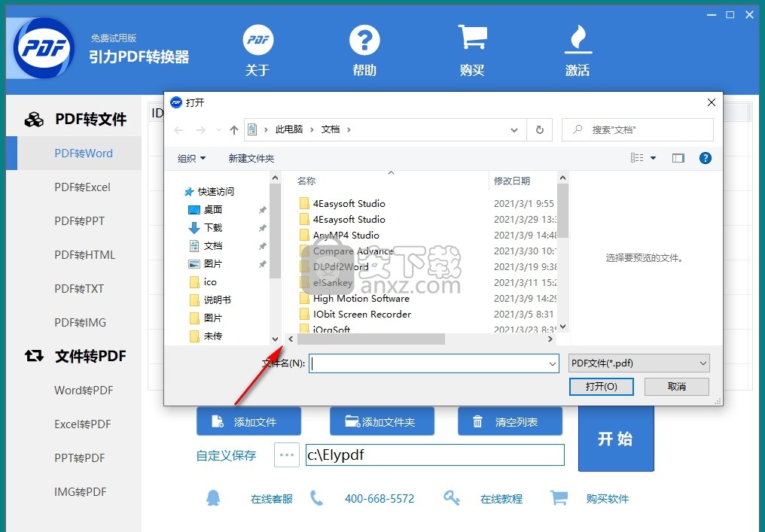
Task: Toggle the preview pane icon
Action: tap(678, 158)
